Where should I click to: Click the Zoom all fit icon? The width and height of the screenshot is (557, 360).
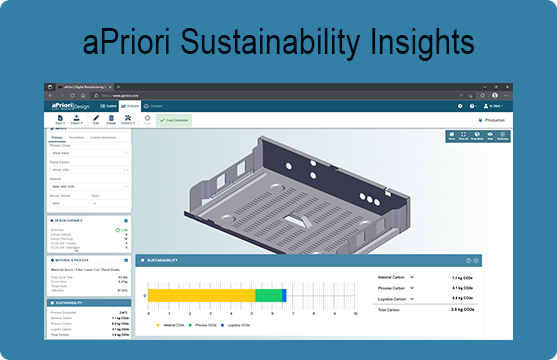(463, 136)
